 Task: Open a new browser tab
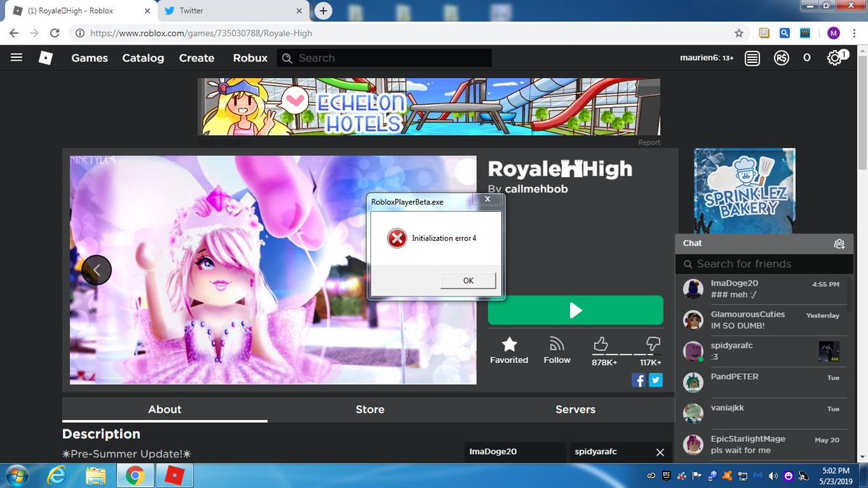pyautogui.click(x=323, y=10)
